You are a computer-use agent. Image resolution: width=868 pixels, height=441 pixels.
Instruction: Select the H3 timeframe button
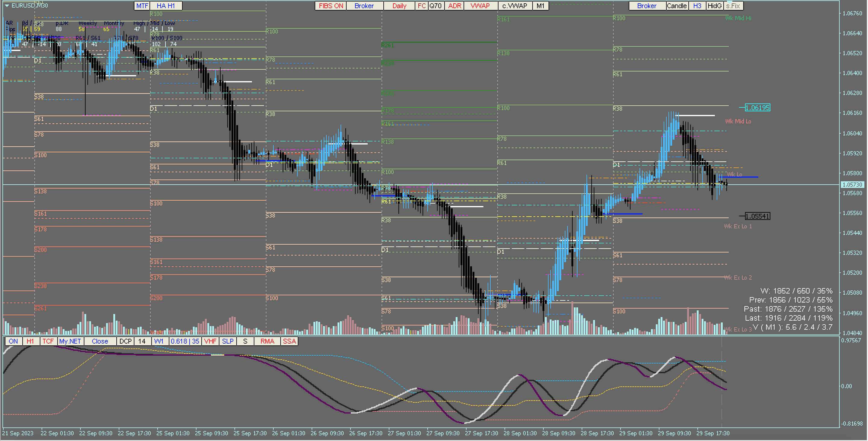coord(697,6)
